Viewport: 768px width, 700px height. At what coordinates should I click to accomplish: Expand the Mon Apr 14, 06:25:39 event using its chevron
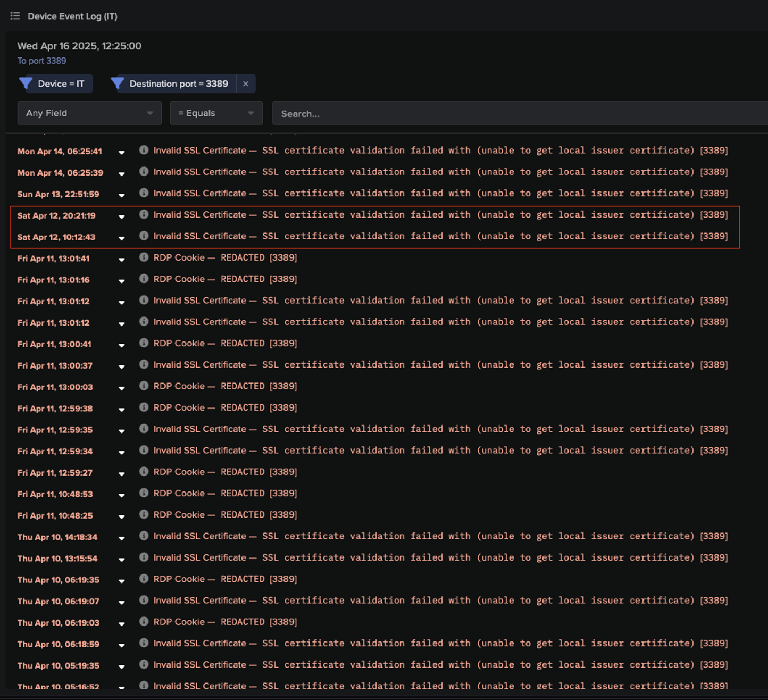click(x=121, y=174)
